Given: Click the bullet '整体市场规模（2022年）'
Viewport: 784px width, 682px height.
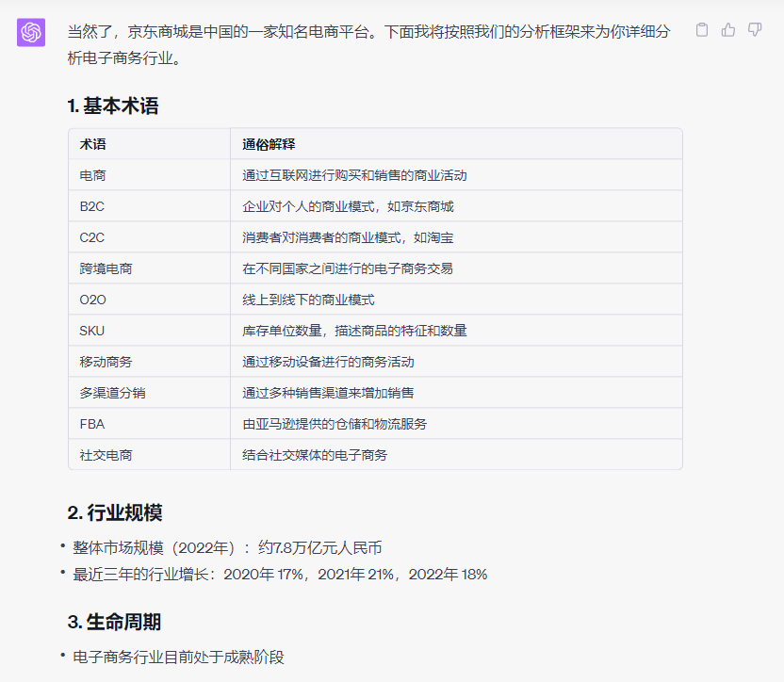Looking at the screenshot, I should pos(227,548).
